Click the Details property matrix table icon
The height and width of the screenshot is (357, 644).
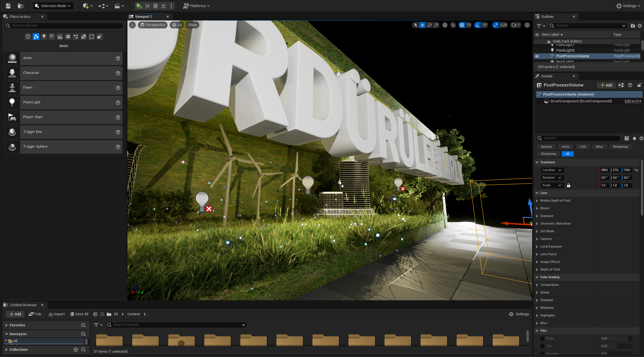tap(627, 138)
